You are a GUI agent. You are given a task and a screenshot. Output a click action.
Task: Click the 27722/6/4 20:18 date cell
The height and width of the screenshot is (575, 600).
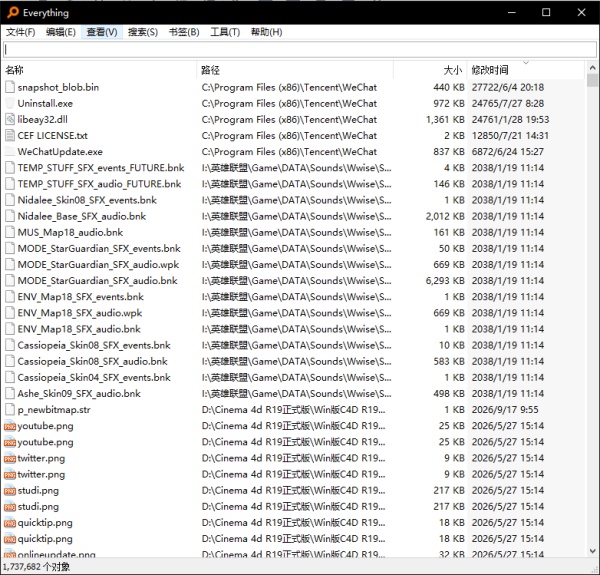pyautogui.click(x=508, y=87)
